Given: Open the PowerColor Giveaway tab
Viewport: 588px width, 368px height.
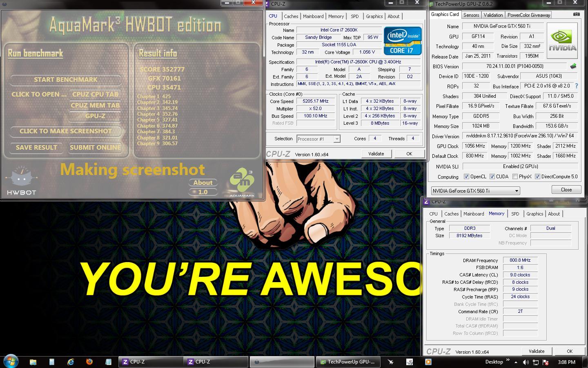Looking at the screenshot, I should (529, 15).
